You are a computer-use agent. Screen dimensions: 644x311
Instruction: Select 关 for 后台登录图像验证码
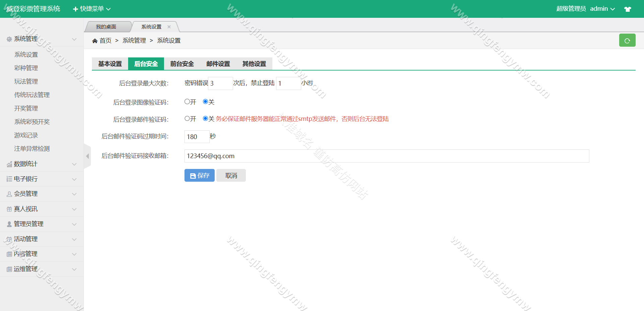(x=206, y=102)
